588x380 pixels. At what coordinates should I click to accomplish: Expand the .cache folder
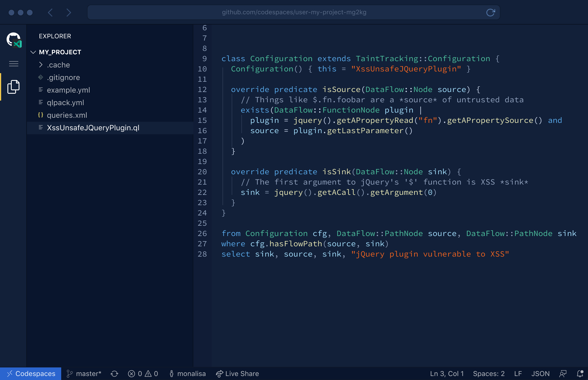[41, 65]
